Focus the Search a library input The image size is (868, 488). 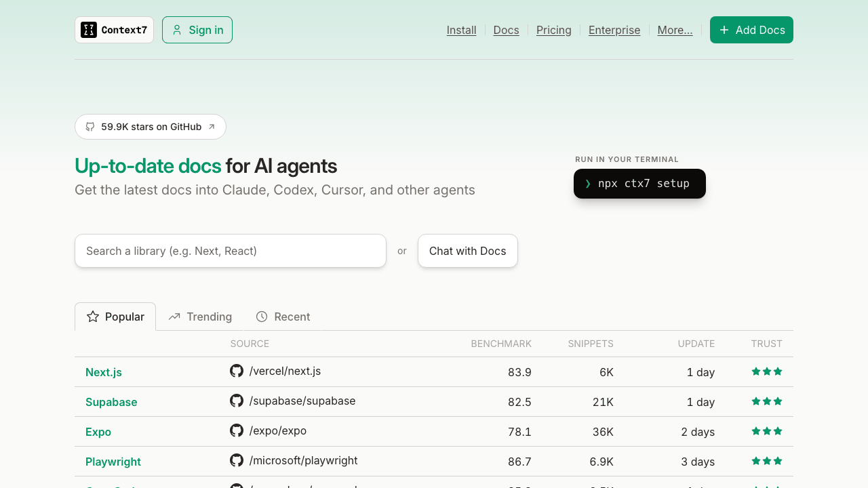click(231, 251)
